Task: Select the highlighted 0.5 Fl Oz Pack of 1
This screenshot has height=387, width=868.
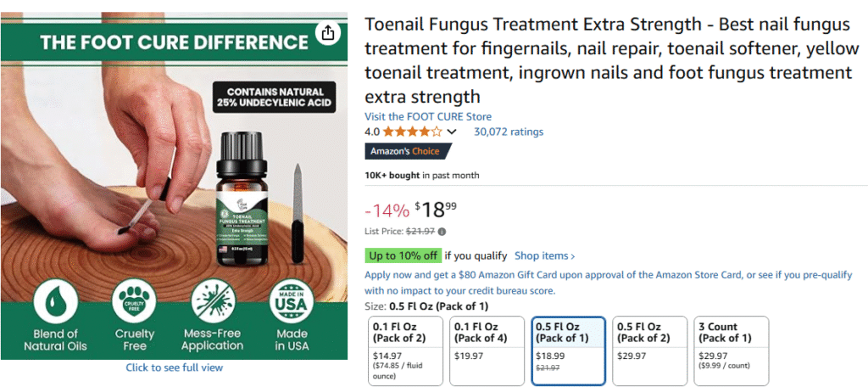Action: [569, 351]
